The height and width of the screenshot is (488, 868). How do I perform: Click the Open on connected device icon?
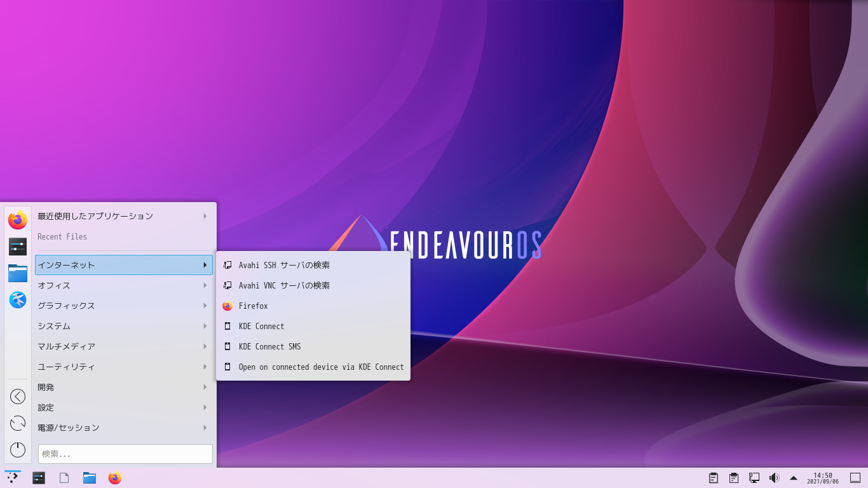(227, 367)
